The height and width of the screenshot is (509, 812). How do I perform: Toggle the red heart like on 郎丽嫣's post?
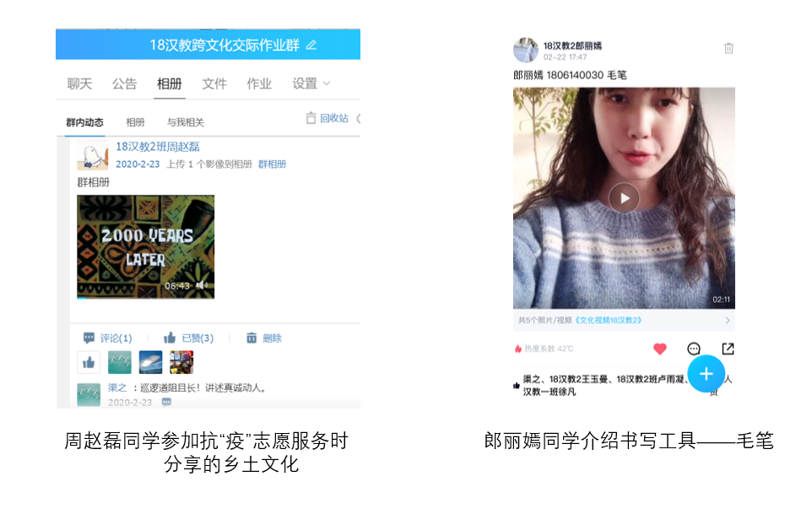tap(660, 349)
